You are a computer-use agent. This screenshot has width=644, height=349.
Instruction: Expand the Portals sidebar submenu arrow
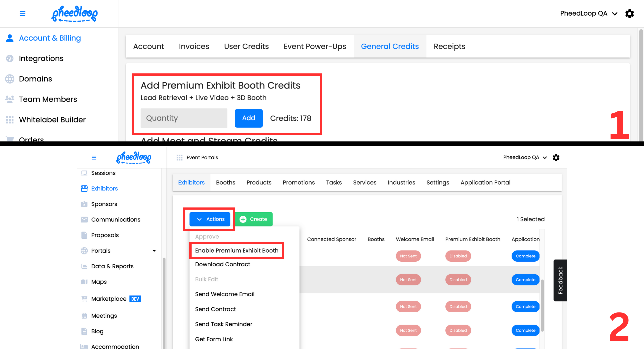tap(154, 251)
